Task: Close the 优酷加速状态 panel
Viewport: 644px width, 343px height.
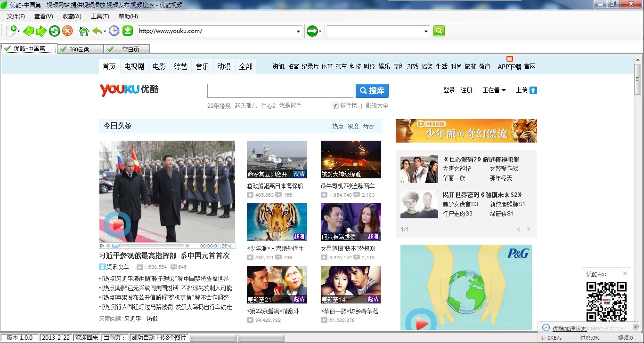Action: [636, 327]
